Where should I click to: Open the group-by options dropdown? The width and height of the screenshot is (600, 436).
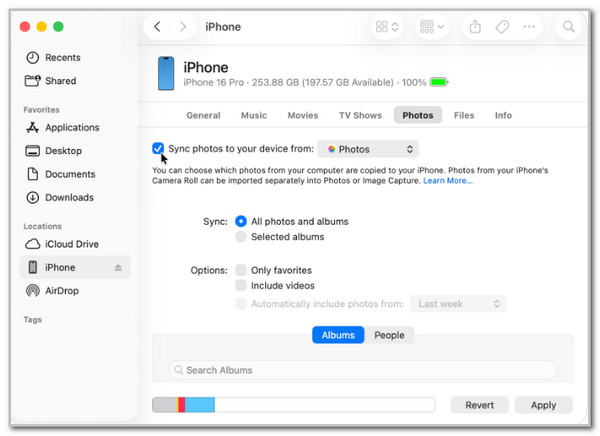point(433,27)
